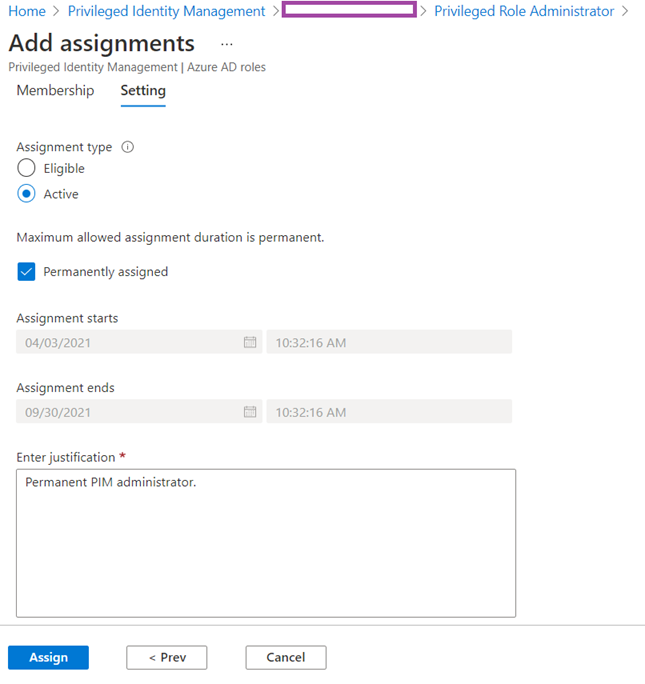Click the 'Enter justification' label
This screenshot has height=684, width=645.
tap(66, 457)
